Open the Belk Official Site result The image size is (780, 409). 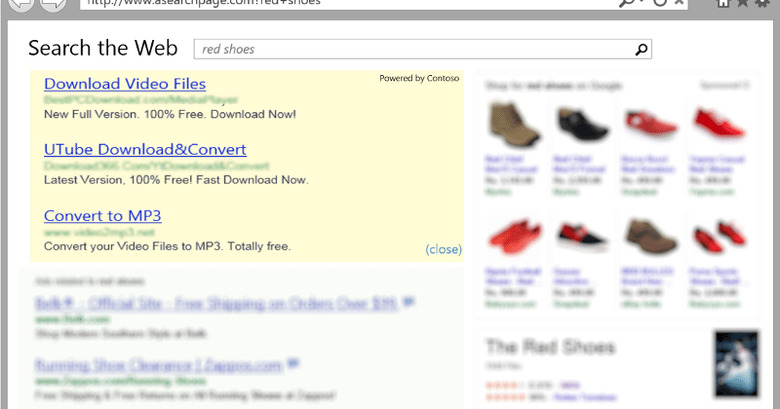[216, 302]
